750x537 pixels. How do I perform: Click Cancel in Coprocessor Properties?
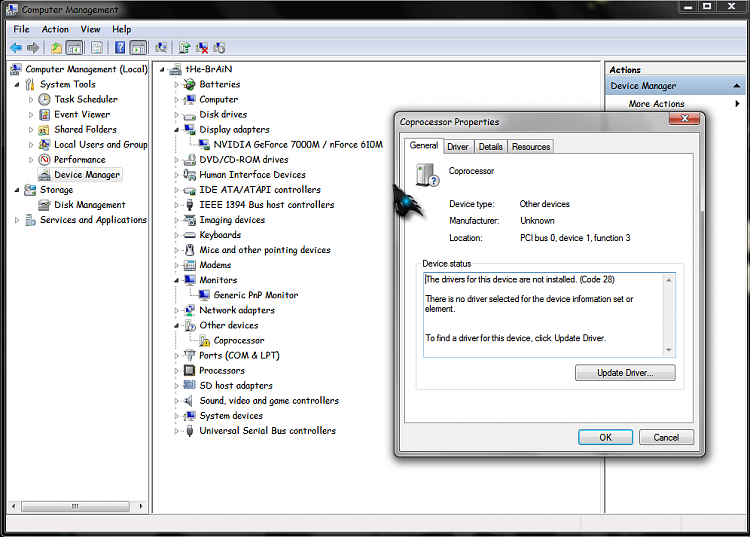pyautogui.click(x=666, y=438)
